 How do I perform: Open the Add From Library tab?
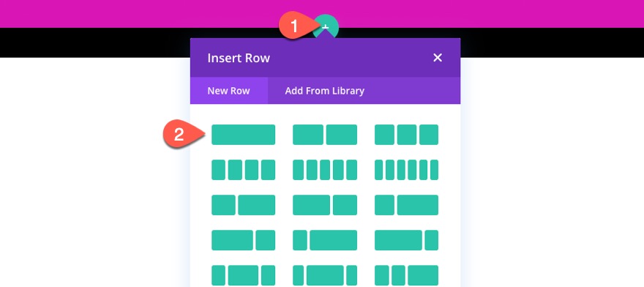click(324, 91)
